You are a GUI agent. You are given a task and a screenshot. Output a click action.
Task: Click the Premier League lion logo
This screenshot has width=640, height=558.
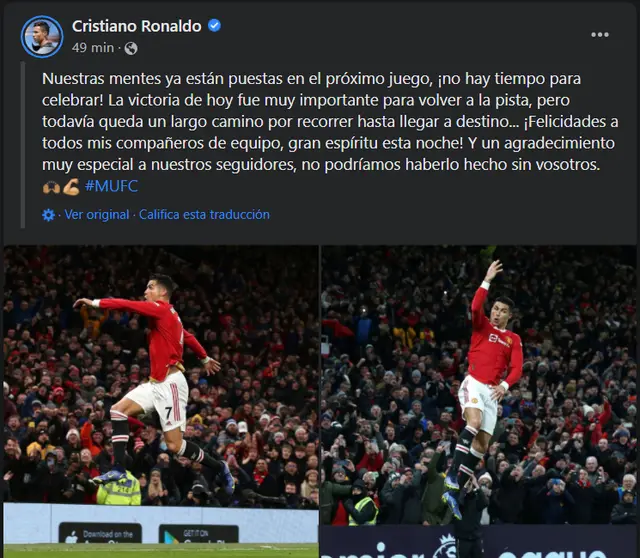point(444,545)
